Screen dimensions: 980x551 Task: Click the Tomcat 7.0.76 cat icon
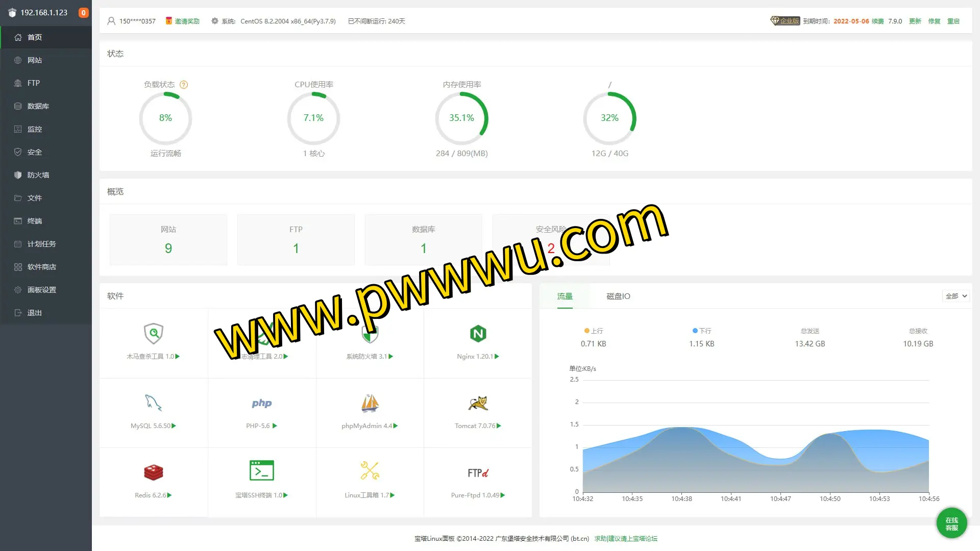[x=478, y=403]
